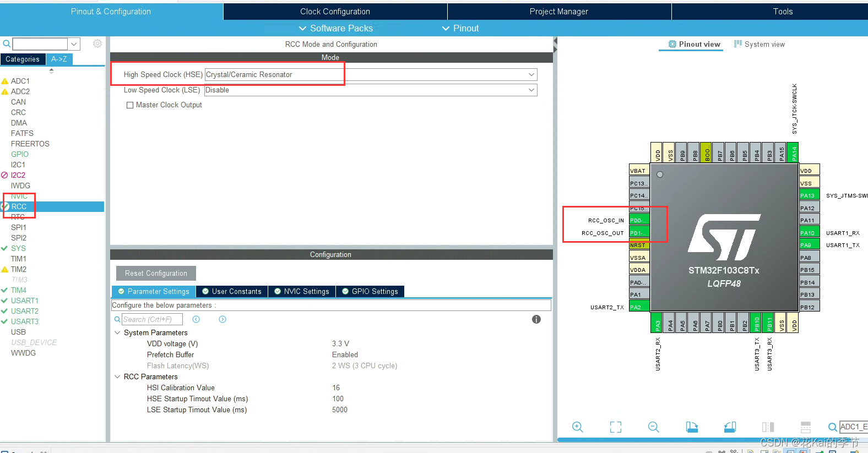
Task: Collapse the left panel splitter arrows
Action: [555, 46]
